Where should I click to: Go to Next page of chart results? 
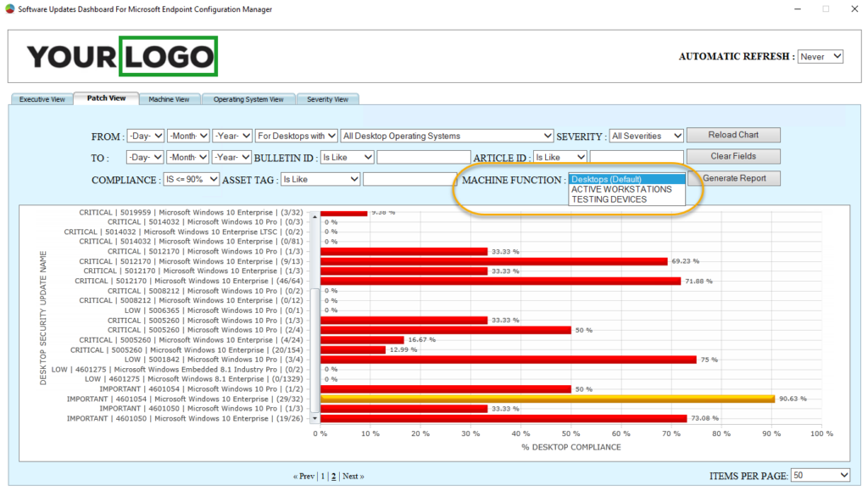tap(352, 476)
